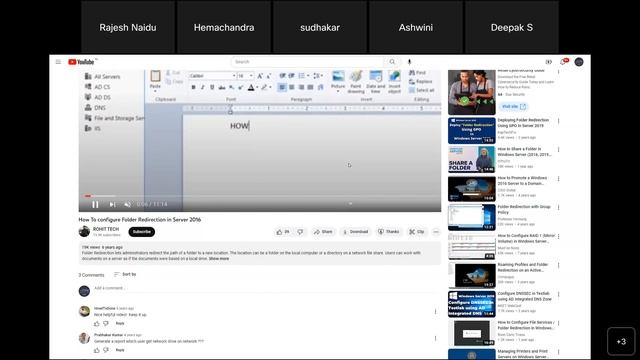This screenshot has height=360, width=640.
Task: Reply to Prabhakar Kumar's comment
Action: click(x=120, y=350)
